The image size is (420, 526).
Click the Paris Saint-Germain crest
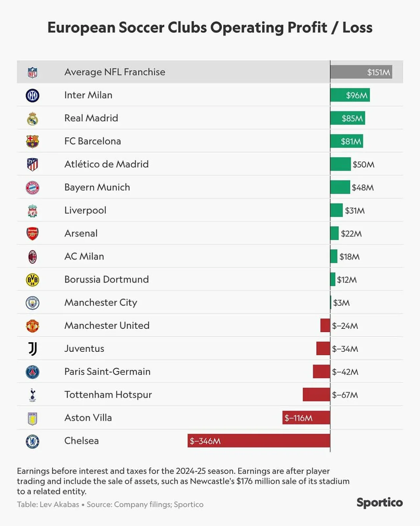[x=33, y=372]
